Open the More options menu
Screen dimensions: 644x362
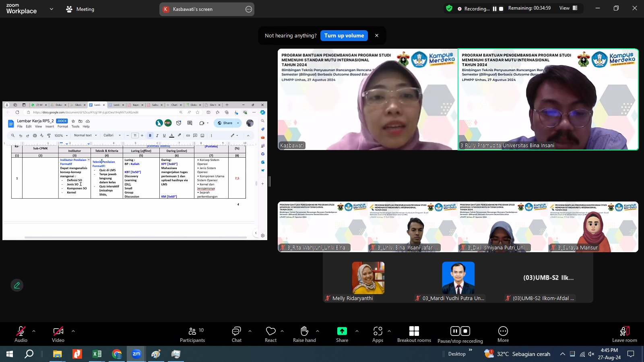click(x=503, y=334)
